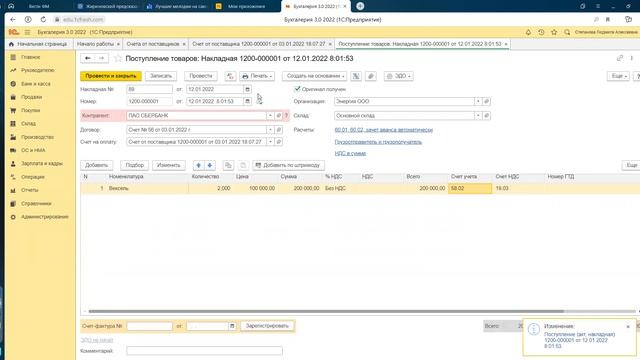Open the Договор record icon
The width and height of the screenshot is (640, 360).
(278, 130)
